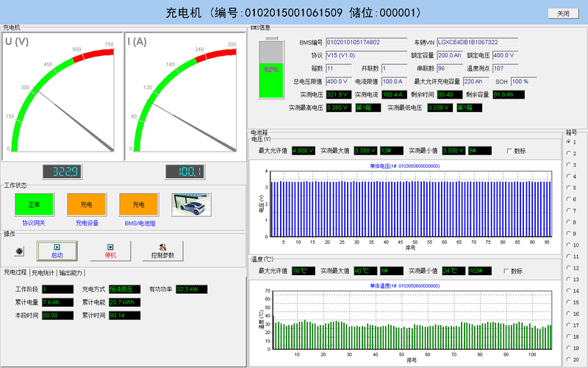Viewport: 588px width, 368px height.
Task: Select battery box number 7 radio
Action: click(568, 210)
